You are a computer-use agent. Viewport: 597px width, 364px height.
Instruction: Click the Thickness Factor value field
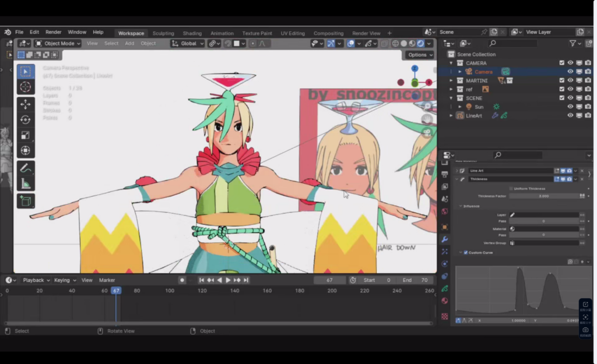coord(544,196)
